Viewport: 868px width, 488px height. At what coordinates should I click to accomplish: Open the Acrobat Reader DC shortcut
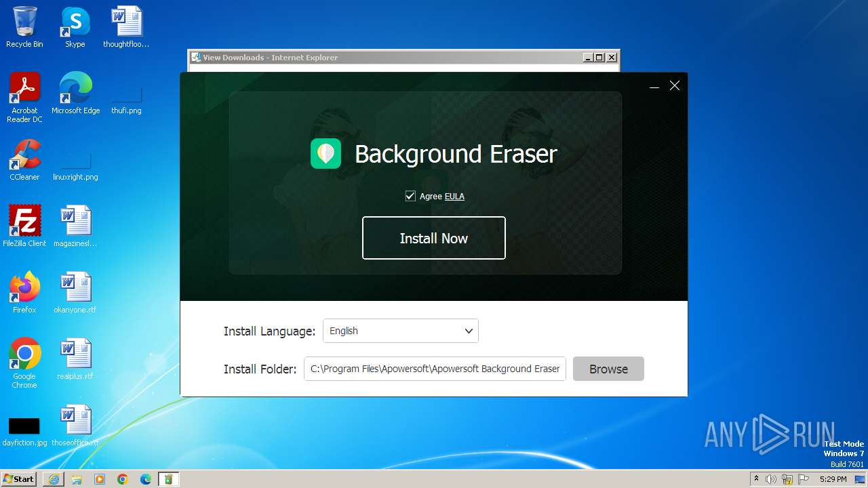point(24,98)
